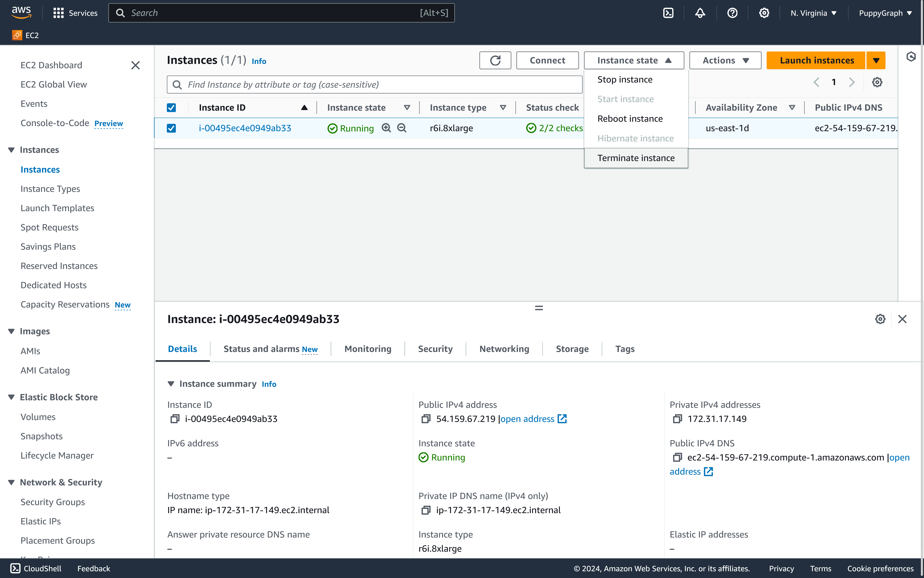Screen dimensions: 924x578
Task: Click the external link icon after open address
Action: pyautogui.click(x=562, y=419)
